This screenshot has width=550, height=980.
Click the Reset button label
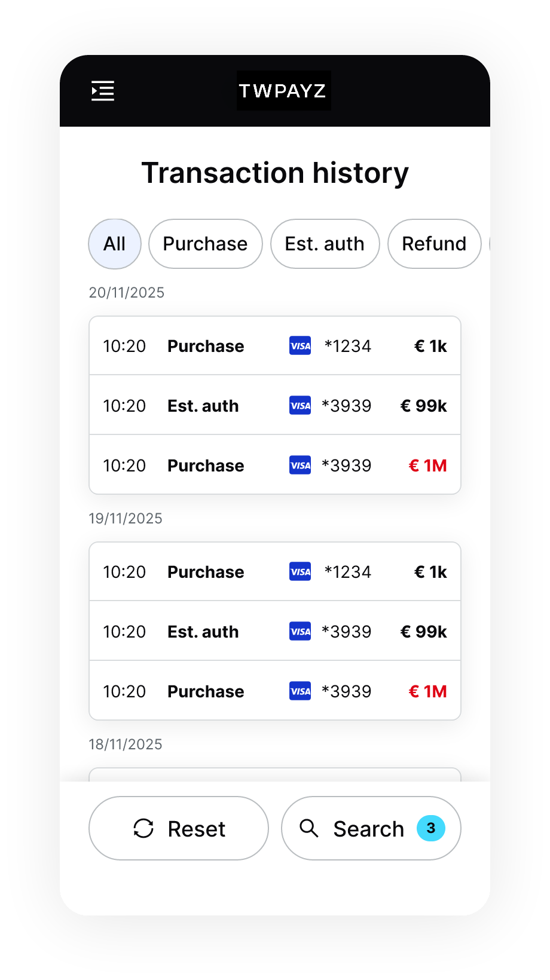(197, 829)
